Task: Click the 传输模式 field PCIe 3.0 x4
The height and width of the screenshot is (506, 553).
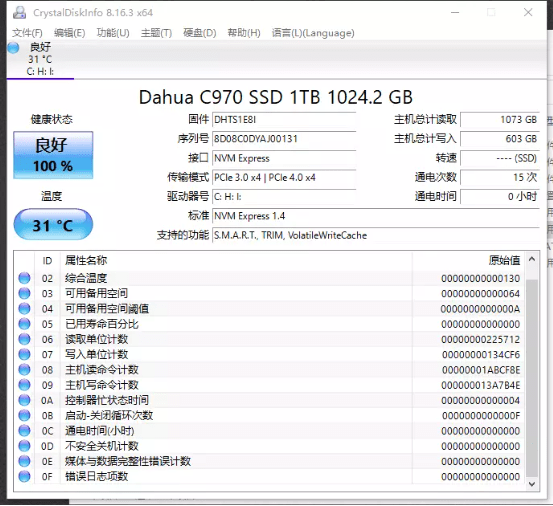Action: 284,177
